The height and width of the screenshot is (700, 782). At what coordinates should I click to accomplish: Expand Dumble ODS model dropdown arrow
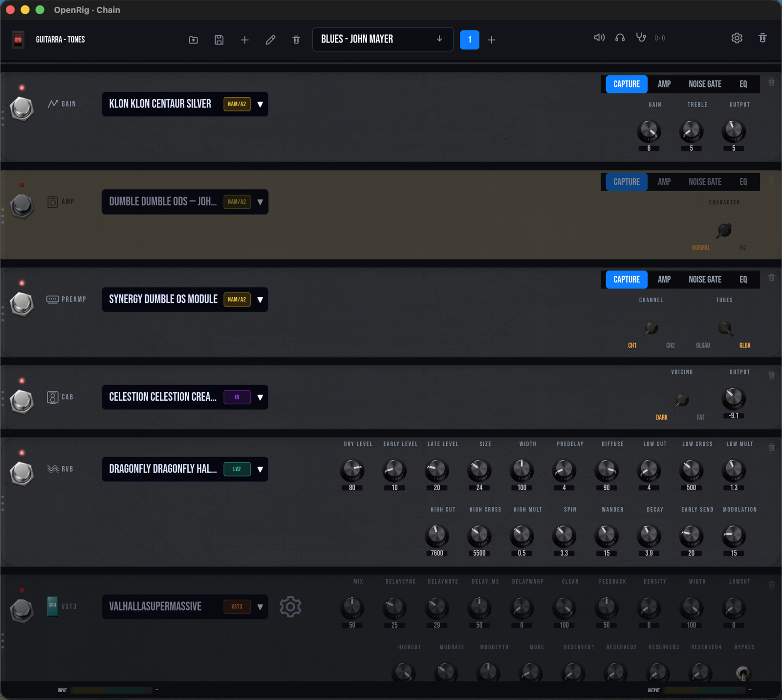point(260,202)
